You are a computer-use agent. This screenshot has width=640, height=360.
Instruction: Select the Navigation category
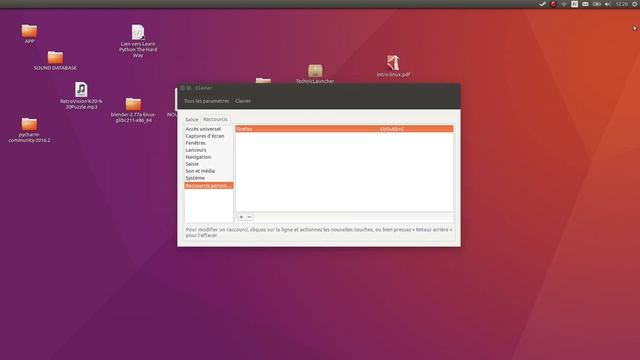click(x=209, y=157)
